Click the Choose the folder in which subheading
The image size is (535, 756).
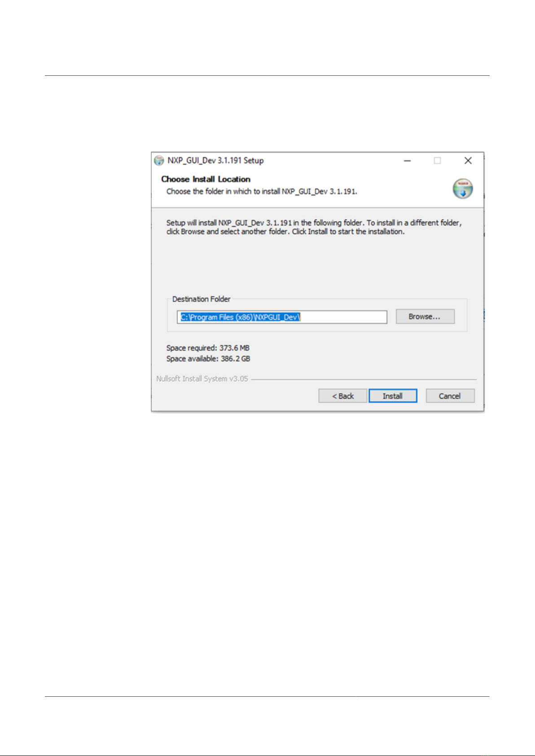click(x=262, y=191)
